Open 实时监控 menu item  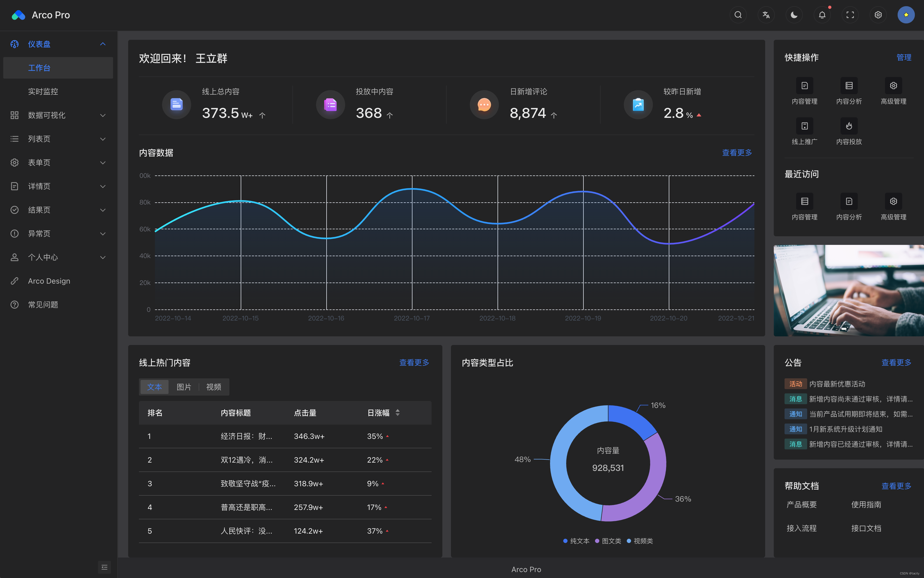pyautogui.click(x=43, y=91)
